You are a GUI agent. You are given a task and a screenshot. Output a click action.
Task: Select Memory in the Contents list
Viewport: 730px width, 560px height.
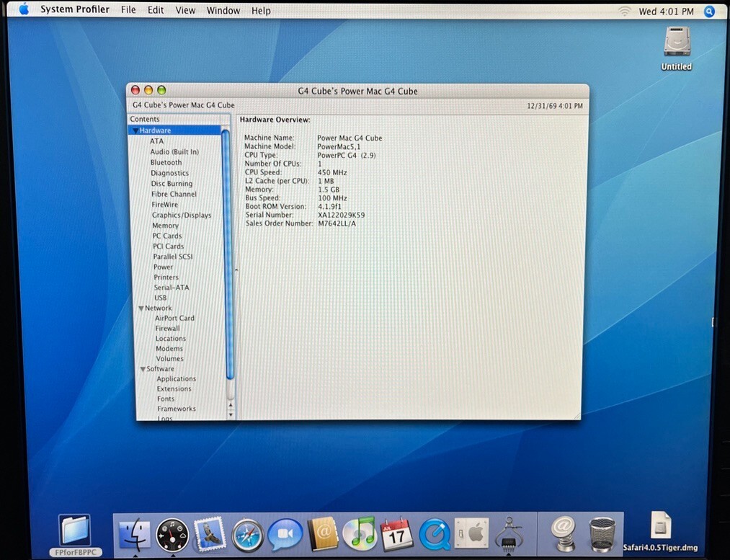(x=165, y=226)
